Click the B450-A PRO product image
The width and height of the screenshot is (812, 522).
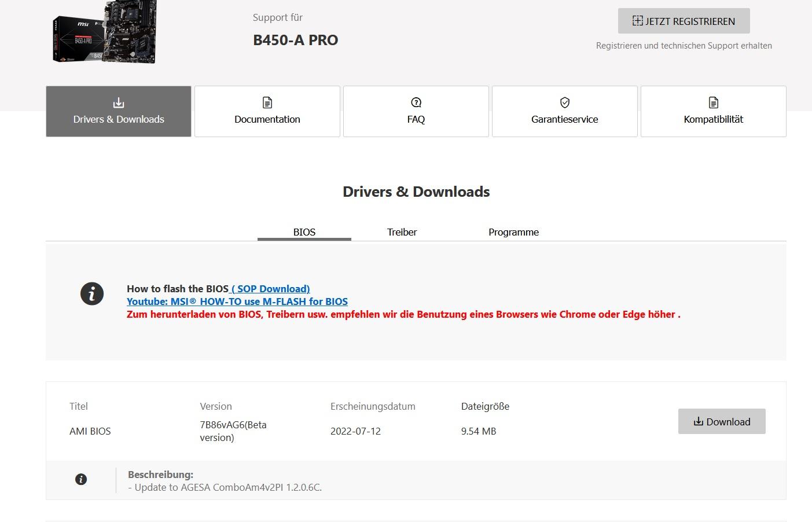point(105,32)
